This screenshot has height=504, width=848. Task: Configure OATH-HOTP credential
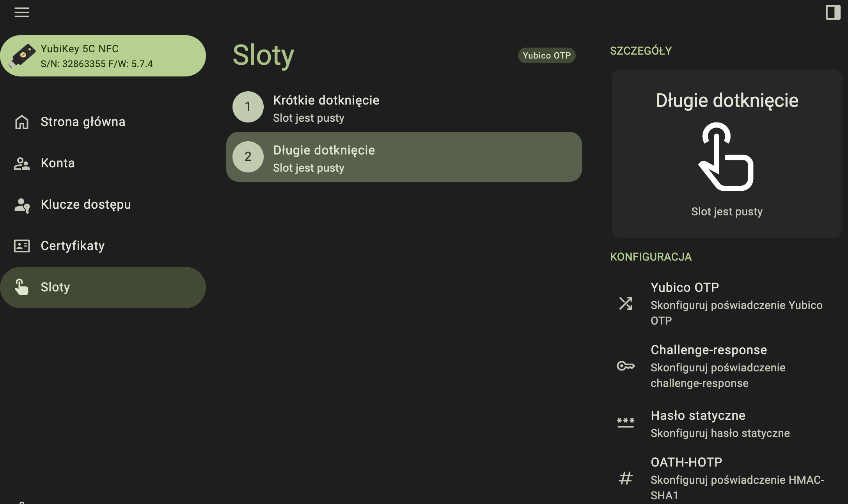tap(726, 478)
